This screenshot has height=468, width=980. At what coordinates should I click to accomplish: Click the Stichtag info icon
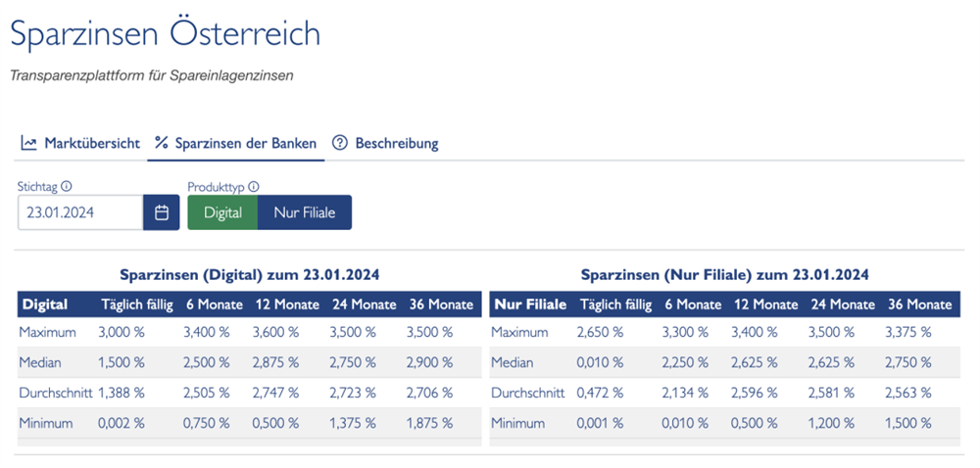[x=67, y=186]
